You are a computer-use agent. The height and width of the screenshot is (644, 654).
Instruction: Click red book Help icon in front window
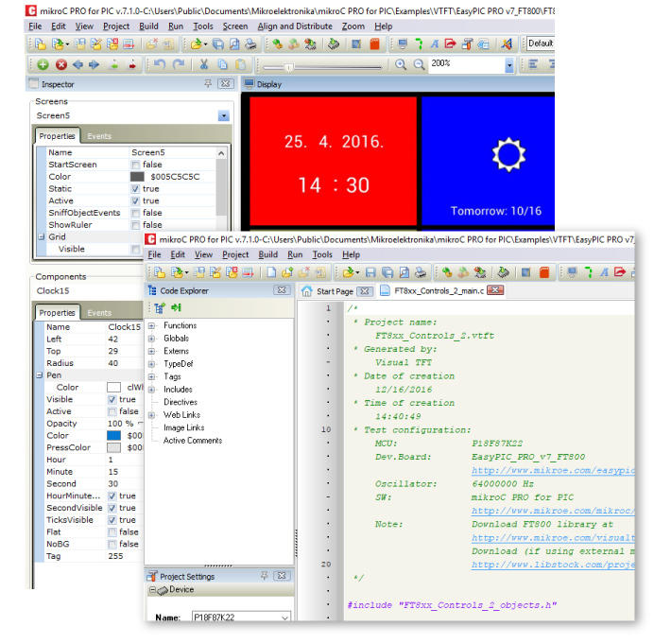(543, 272)
